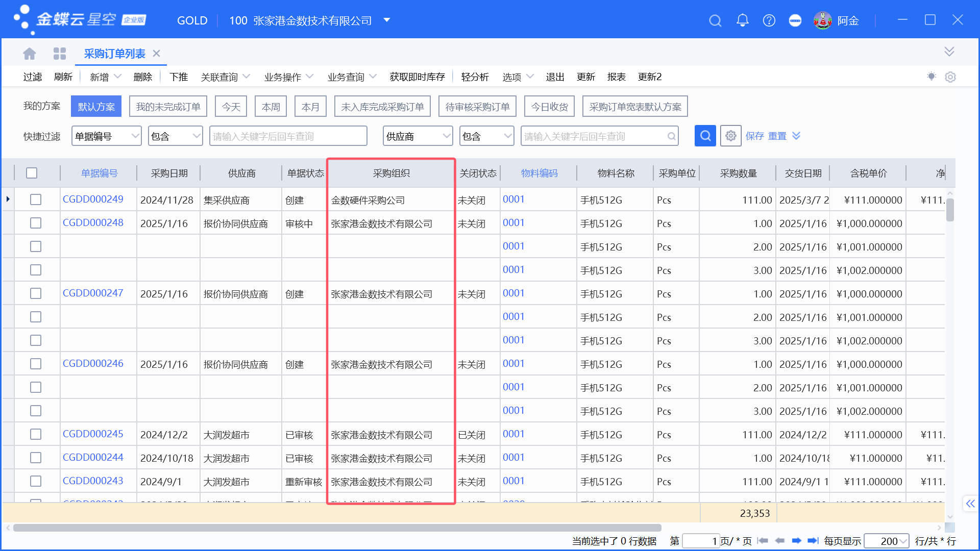Viewport: 980px width, 551px height.
Task: Check the row for CGDD000244
Action: (36, 458)
